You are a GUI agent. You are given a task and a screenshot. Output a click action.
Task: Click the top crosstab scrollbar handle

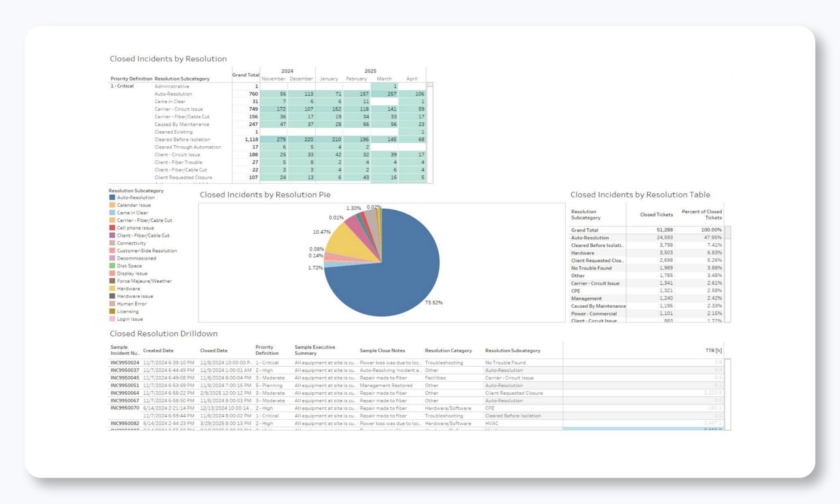[430, 85]
